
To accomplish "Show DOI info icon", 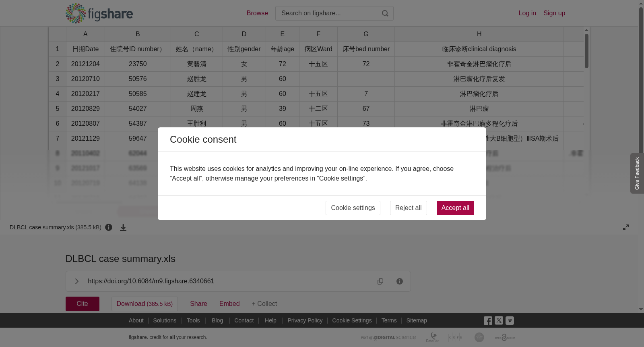I will (400, 281).
